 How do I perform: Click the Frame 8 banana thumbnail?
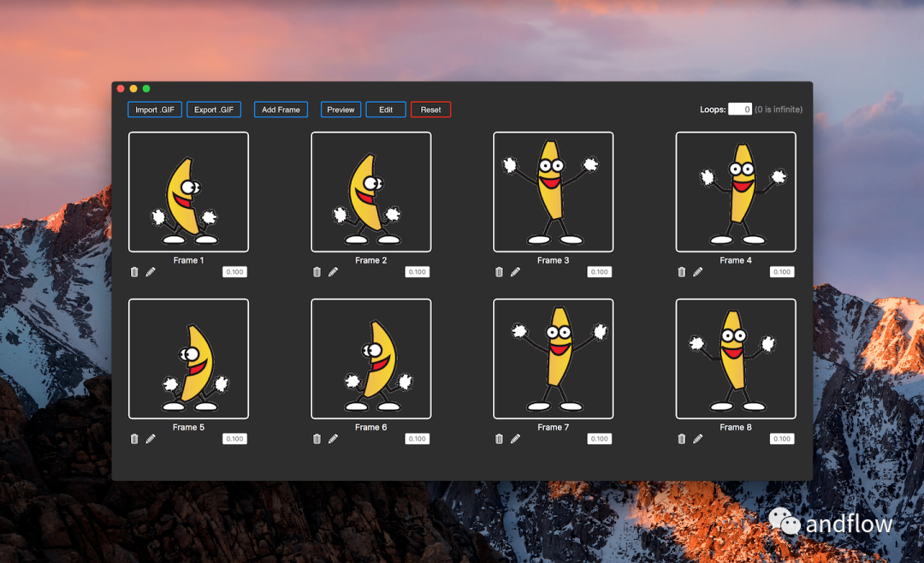(x=736, y=357)
